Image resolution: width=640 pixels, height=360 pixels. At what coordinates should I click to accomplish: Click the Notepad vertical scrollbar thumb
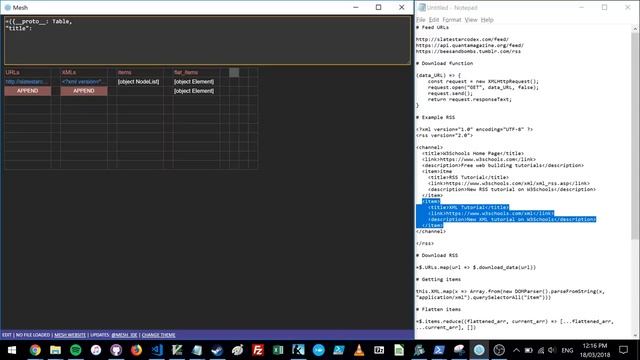tap(635, 135)
